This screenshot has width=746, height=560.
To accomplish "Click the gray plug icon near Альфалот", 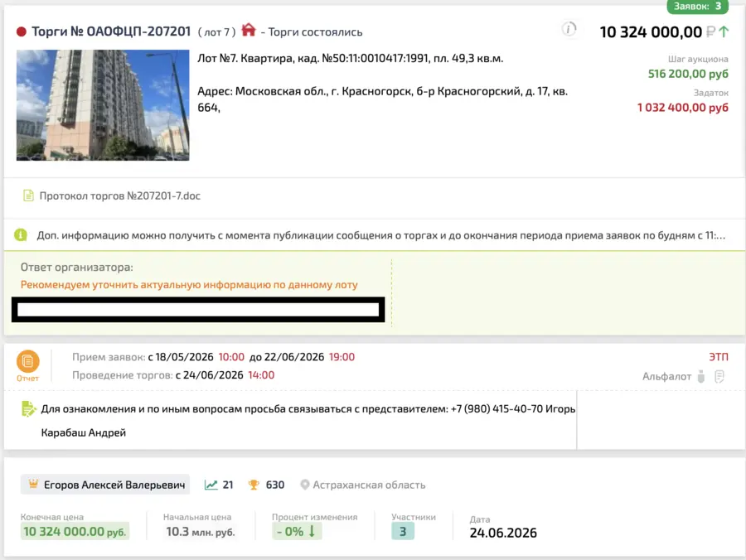I will (x=700, y=376).
